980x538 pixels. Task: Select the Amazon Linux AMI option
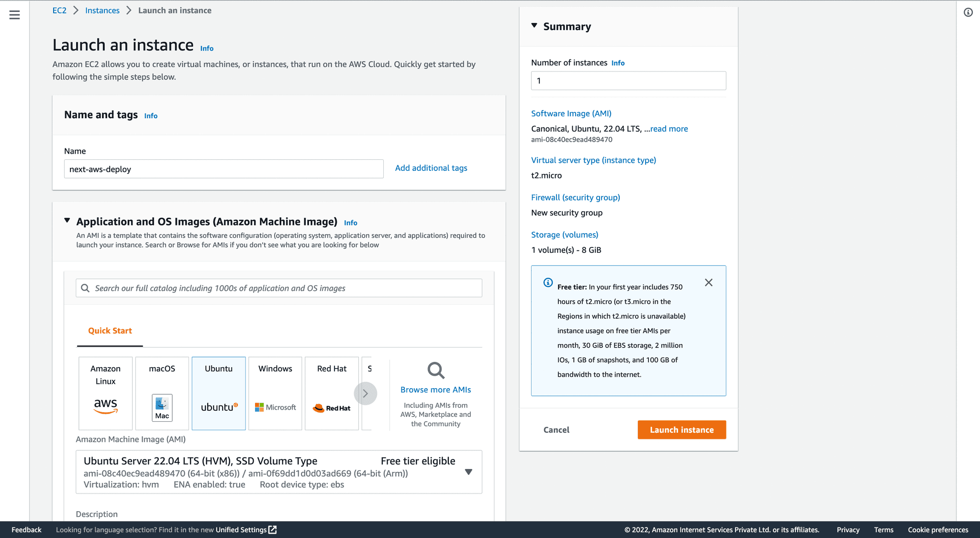[105, 392]
